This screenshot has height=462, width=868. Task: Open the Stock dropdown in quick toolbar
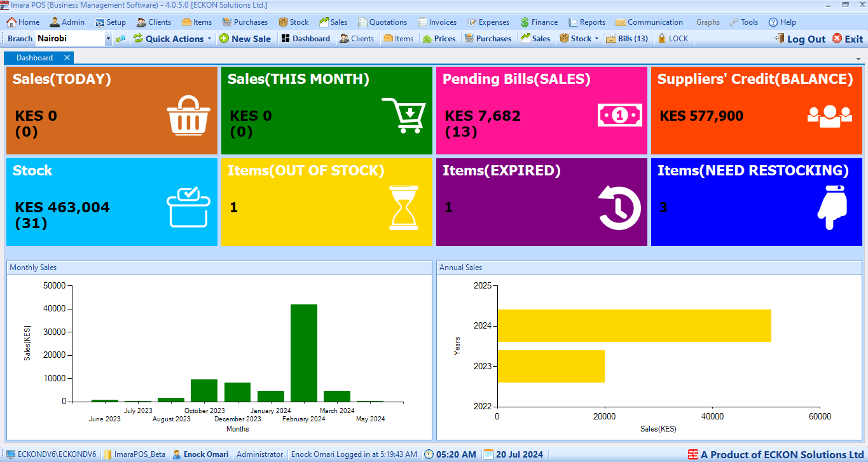596,39
